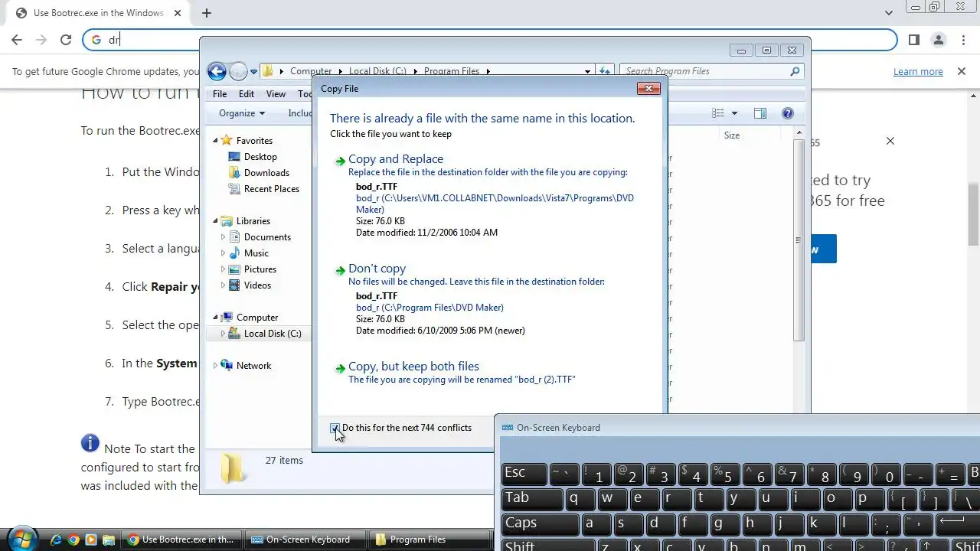
Task: Click the Explorer Help question mark icon
Action: [x=787, y=113]
